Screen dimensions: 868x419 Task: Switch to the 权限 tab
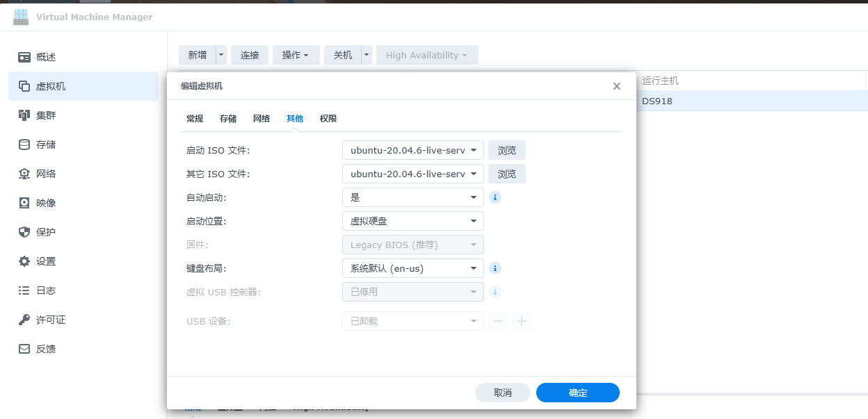tap(328, 119)
